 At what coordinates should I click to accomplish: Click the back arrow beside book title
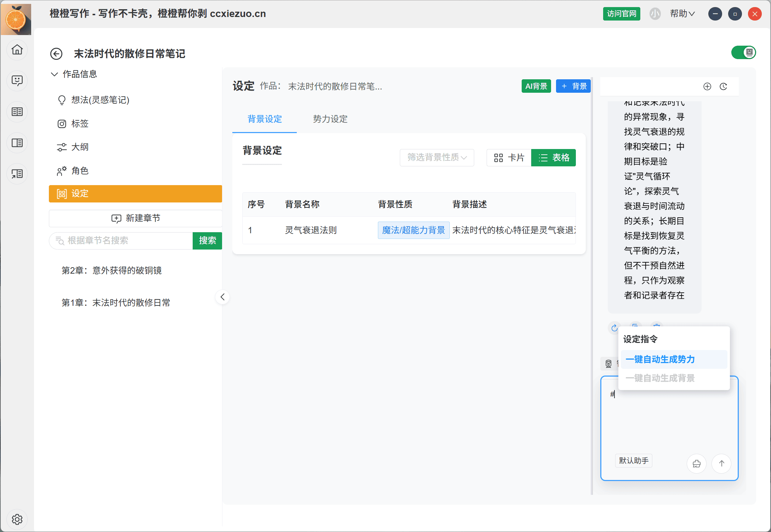[x=56, y=54]
